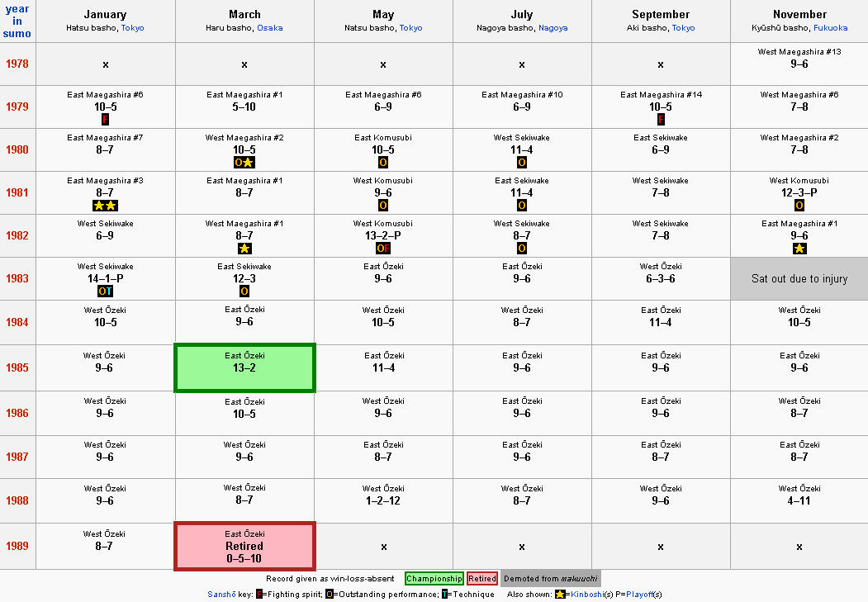Click the yellow star icon in the legend
868x602 pixels.
point(560,595)
